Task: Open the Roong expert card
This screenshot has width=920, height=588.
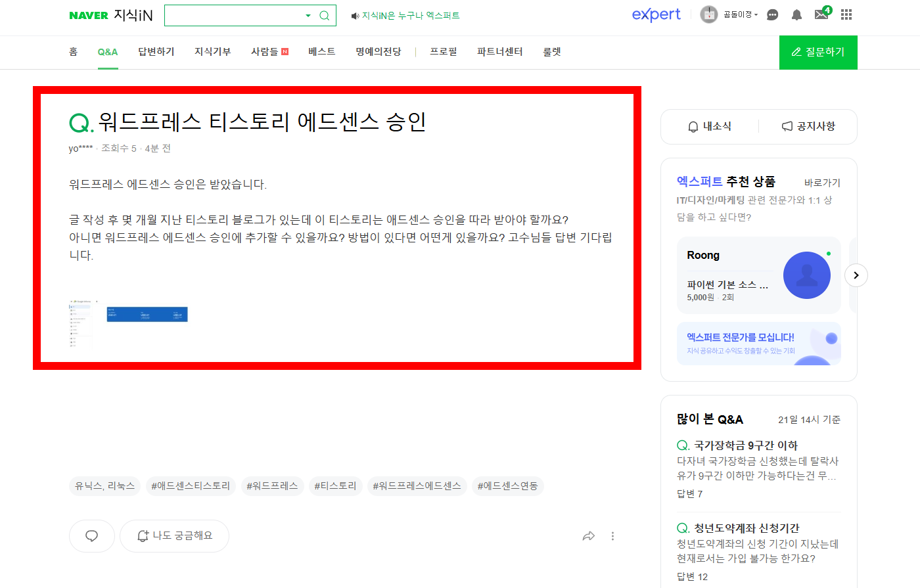Action: pos(759,275)
